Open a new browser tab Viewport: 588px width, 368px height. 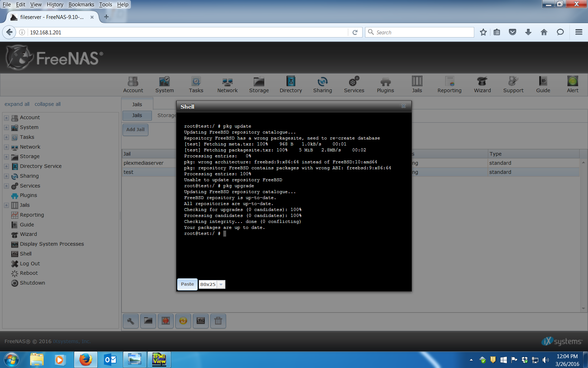point(106,17)
